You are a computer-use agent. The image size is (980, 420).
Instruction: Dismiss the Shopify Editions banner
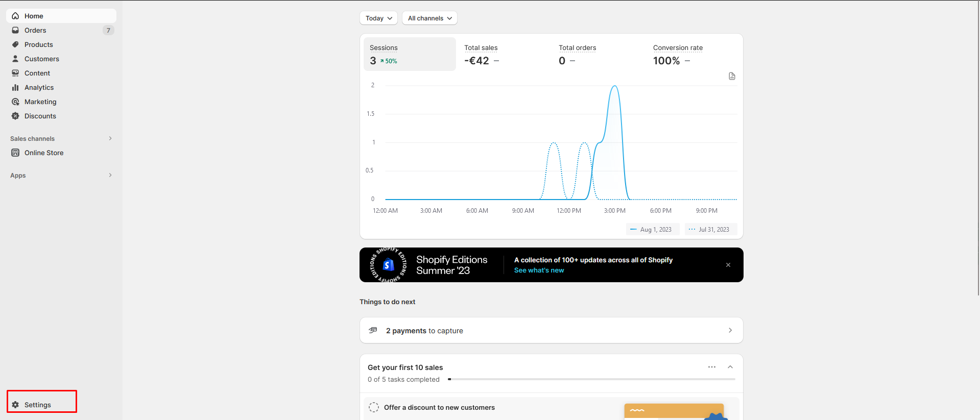point(728,265)
